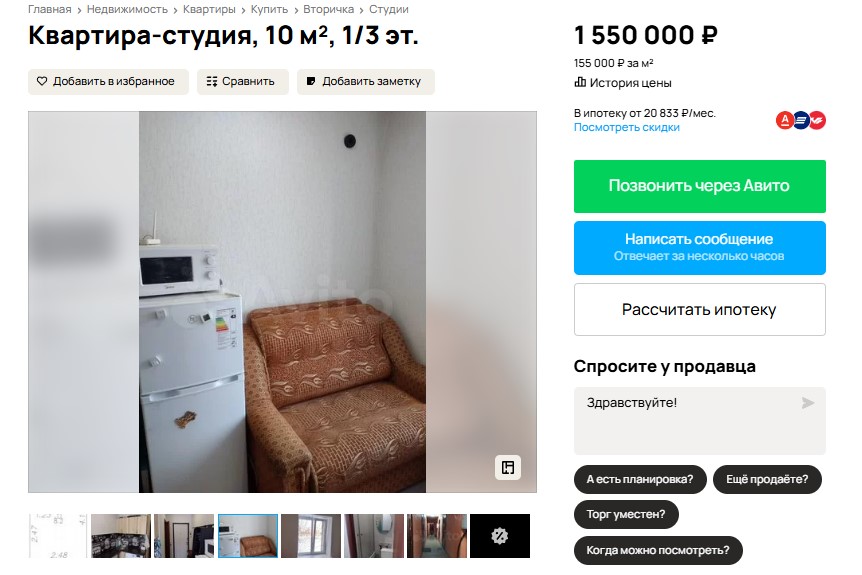Click the message field with Здравствуйте!
Viewport: 862px width, 575px height.
[x=700, y=421]
